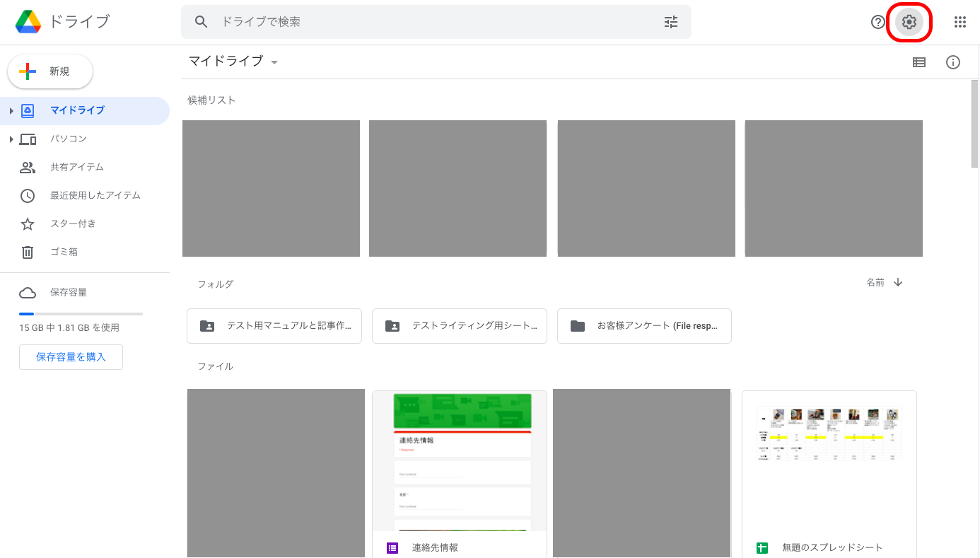Click the vertical scrollbar thumb
The width and height of the screenshot is (980, 558).
(974, 124)
